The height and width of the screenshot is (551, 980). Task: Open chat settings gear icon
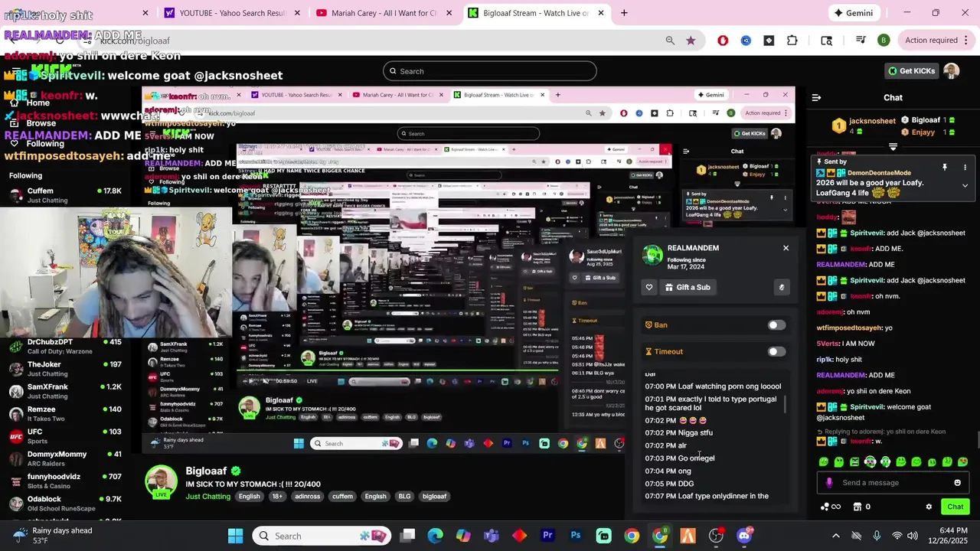click(x=929, y=507)
